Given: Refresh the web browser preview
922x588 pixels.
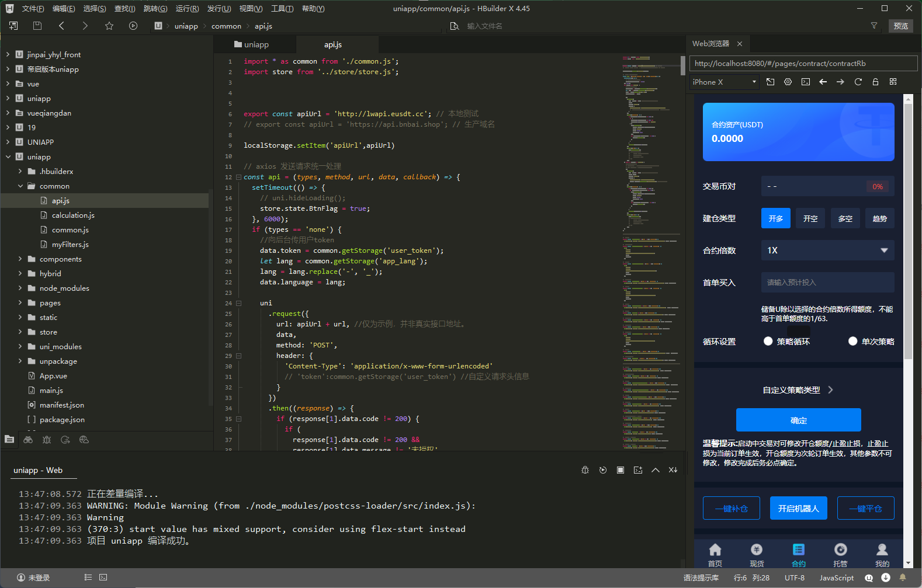Looking at the screenshot, I should pyautogui.click(x=858, y=82).
